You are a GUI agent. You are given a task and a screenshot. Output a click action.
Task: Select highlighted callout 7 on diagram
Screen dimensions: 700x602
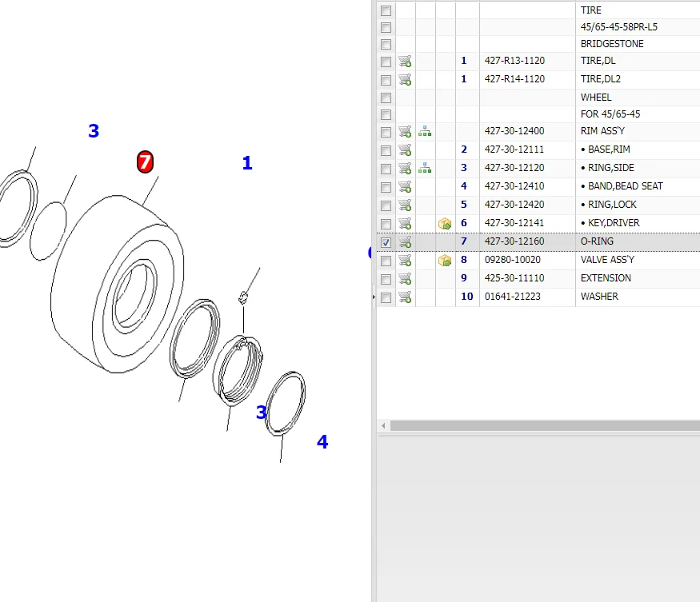point(145,162)
